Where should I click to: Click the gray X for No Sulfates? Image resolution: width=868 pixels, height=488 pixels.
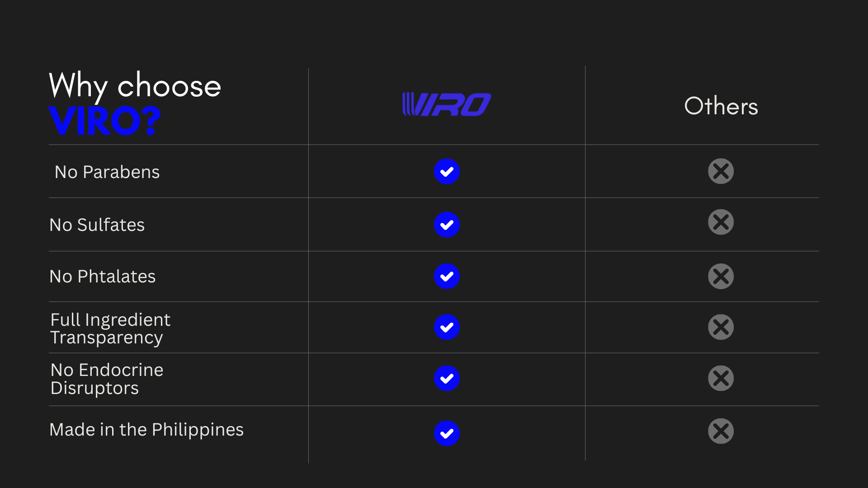721,222
